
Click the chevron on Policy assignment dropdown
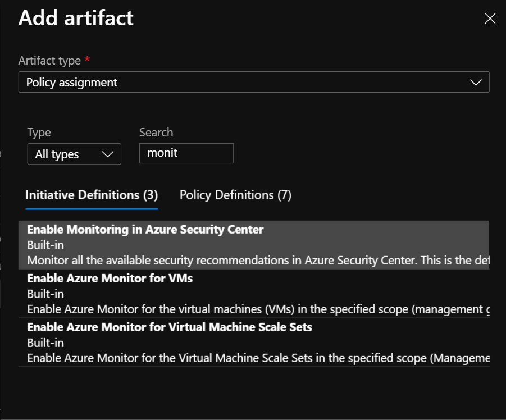pos(476,83)
